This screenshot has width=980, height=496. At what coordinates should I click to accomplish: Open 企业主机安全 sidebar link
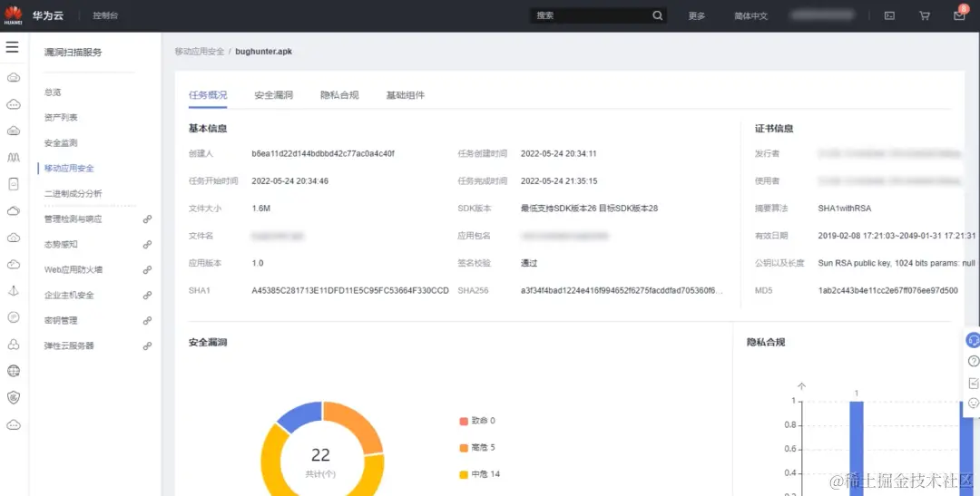click(x=69, y=296)
